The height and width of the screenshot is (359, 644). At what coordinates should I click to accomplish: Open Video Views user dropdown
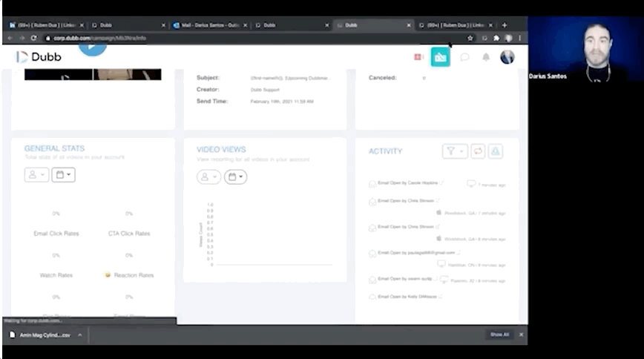click(208, 177)
